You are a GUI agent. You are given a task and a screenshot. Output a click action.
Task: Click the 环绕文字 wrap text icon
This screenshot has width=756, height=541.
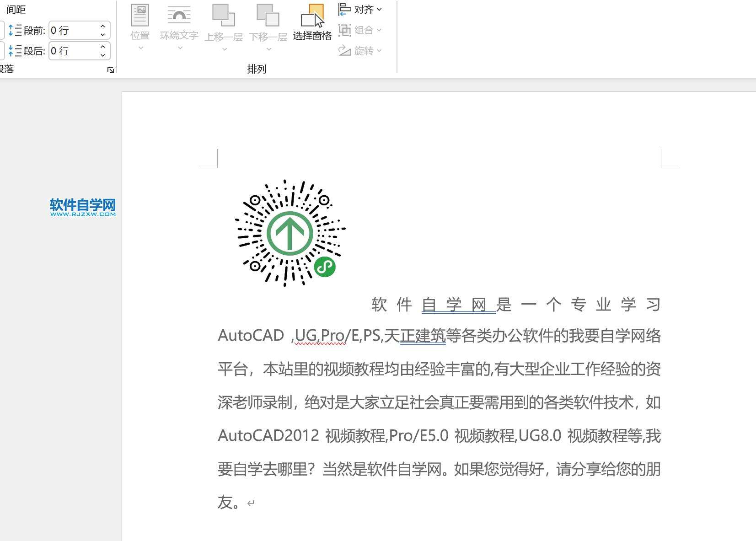point(179,16)
